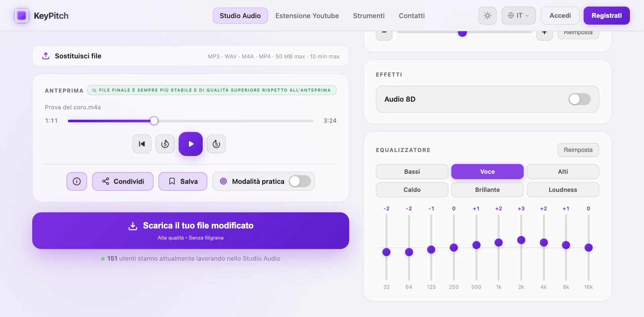The height and width of the screenshot is (317, 644).
Task: Click the target icon of Modalità pratica
Action: pyautogui.click(x=223, y=181)
